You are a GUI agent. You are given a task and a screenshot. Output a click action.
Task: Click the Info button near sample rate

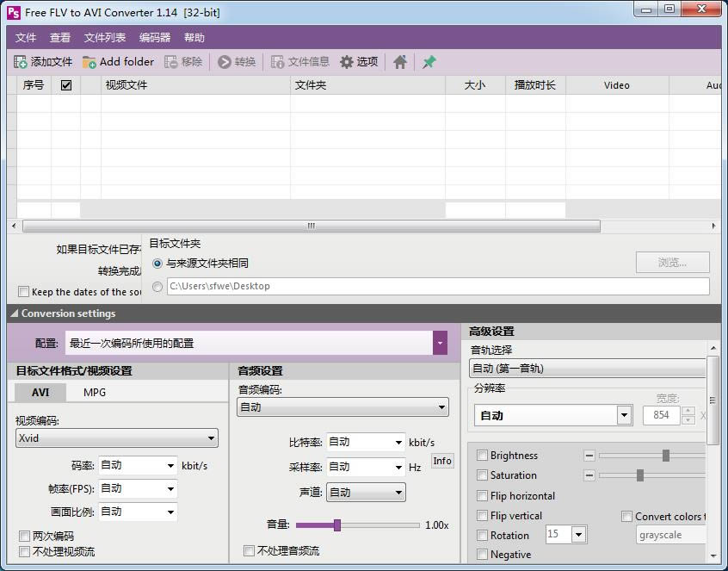point(442,461)
